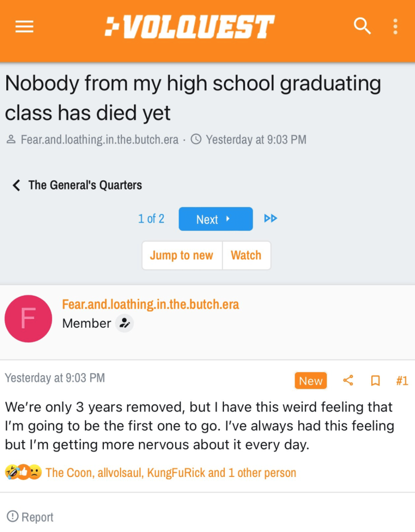415x532 pixels.
Task: Click the pink F user avatar
Action: 29,318
